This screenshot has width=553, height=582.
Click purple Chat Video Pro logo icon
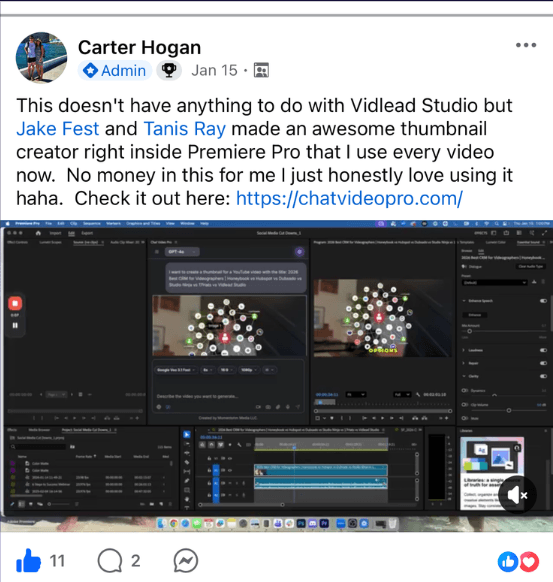[x=300, y=252]
